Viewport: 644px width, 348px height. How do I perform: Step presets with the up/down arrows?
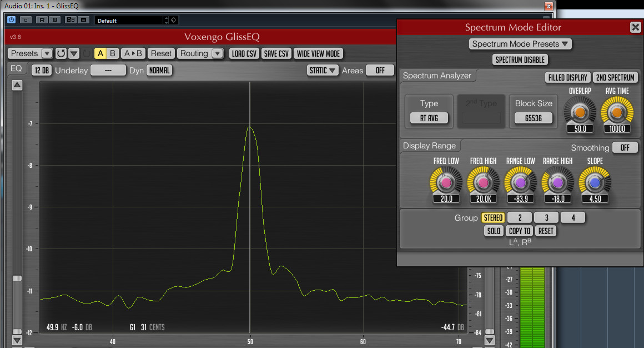point(165,20)
